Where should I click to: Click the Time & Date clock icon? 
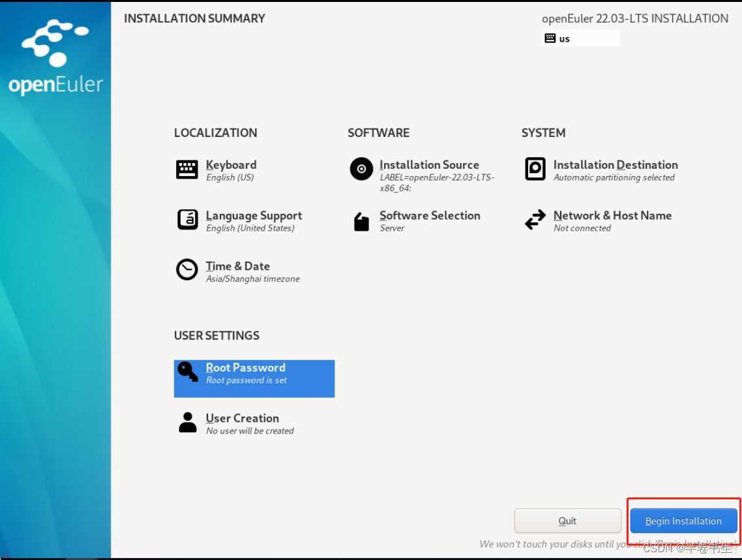tap(187, 270)
